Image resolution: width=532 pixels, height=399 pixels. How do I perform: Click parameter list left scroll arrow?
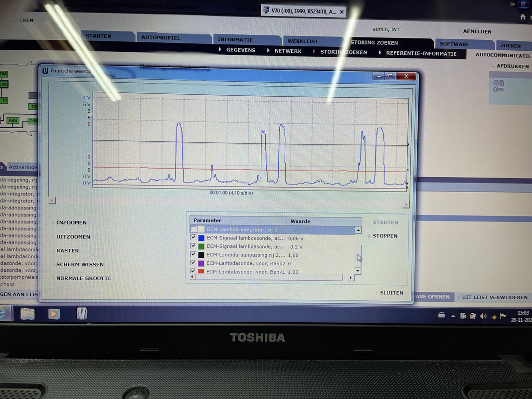click(192, 277)
